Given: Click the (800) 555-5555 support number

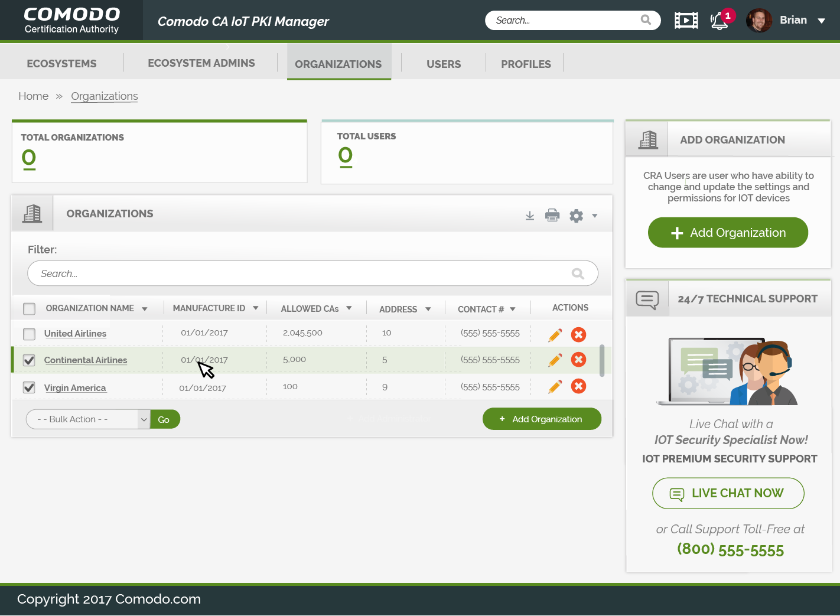Looking at the screenshot, I should (x=730, y=549).
